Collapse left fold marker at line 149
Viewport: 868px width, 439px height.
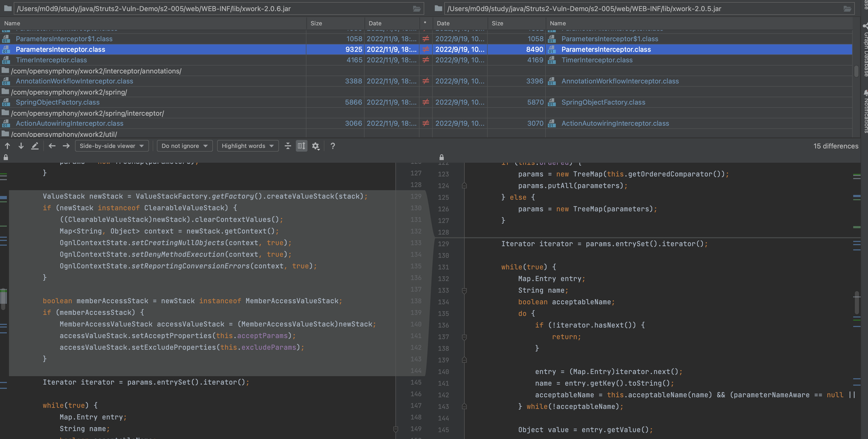click(x=396, y=429)
